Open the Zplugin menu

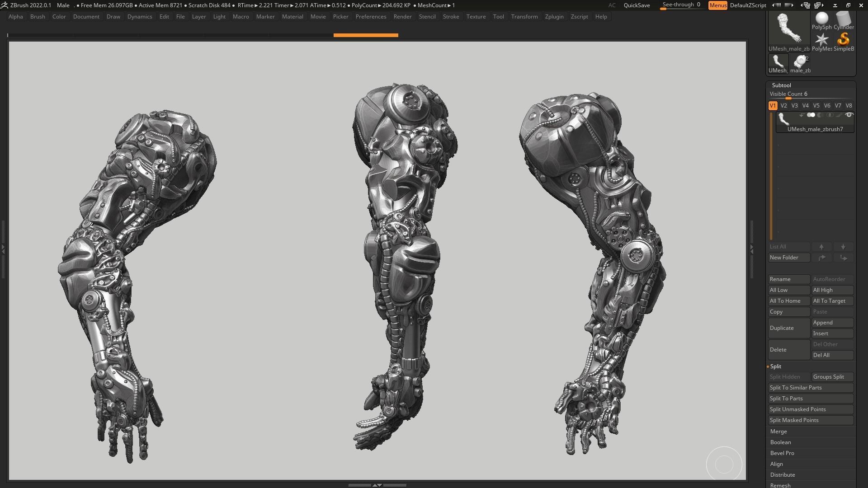pyautogui.click(x=555, y=16)
